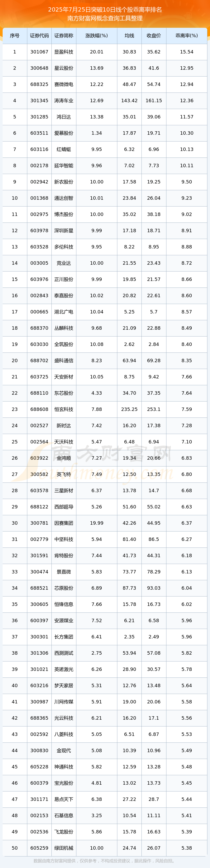Click stock name 延华智能
Screen dimensions: 210x868
pos(64,165)
